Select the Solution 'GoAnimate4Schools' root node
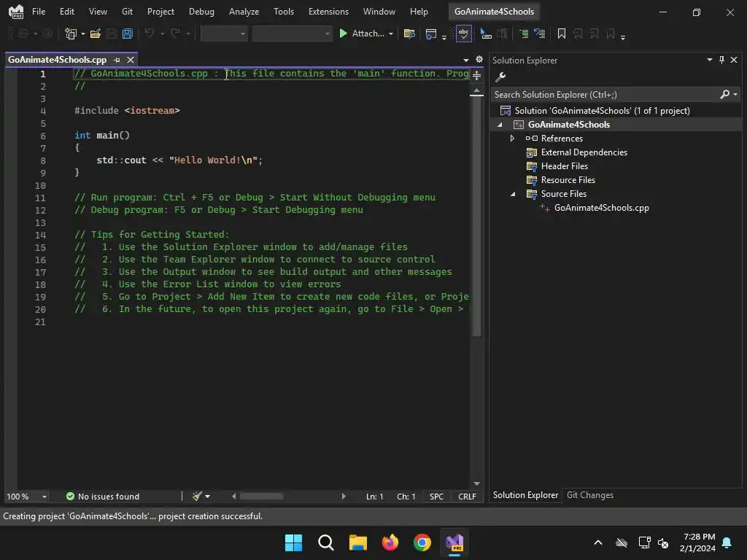 click(x=602, y=111)
